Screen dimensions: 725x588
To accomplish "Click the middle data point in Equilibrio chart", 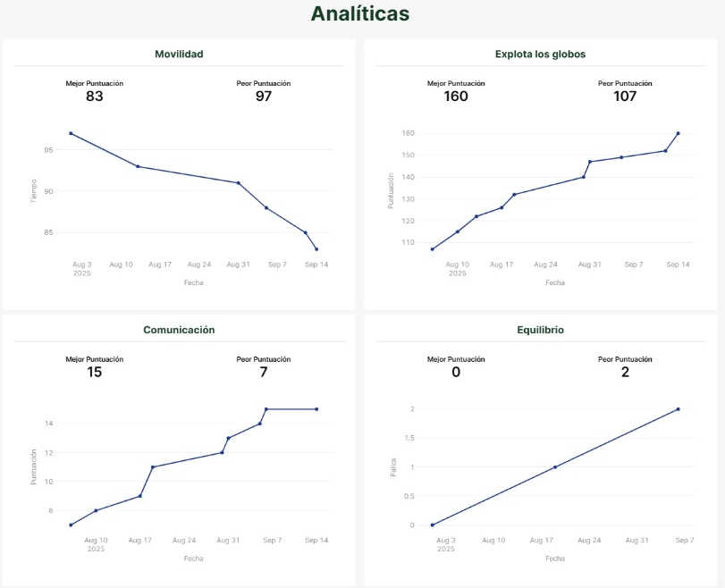I will tap(555, 466).
